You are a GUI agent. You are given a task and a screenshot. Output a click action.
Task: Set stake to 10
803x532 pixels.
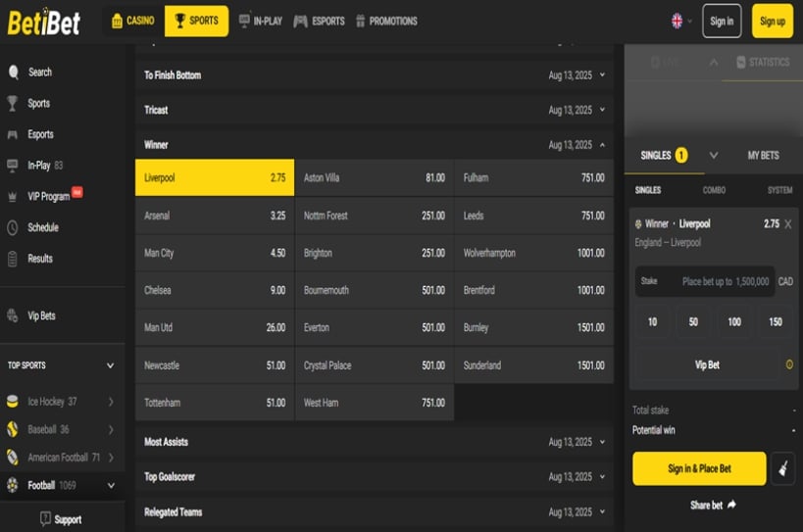click(x=652, y=321)
